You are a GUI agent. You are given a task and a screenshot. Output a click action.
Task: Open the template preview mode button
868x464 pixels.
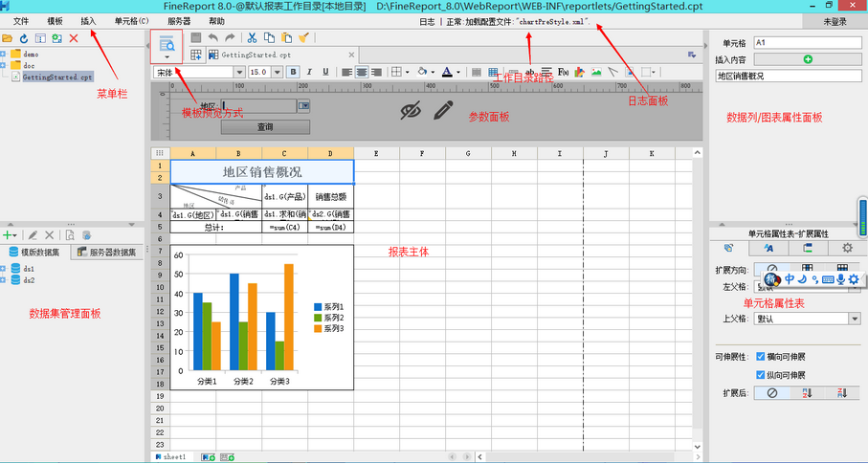(167, 46)
